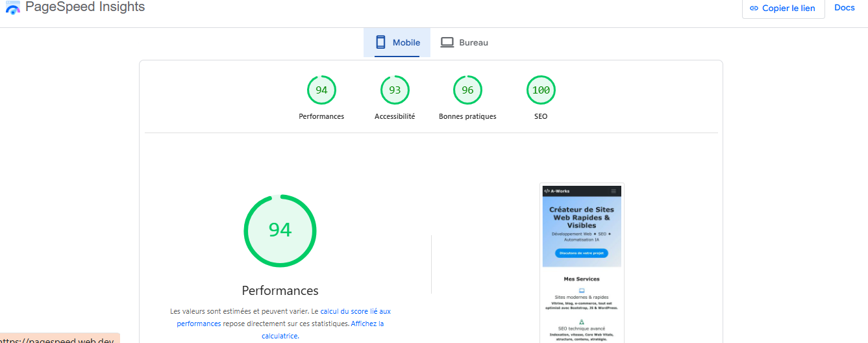Click Discutons de votre projet in the preview

pos(582,253)
